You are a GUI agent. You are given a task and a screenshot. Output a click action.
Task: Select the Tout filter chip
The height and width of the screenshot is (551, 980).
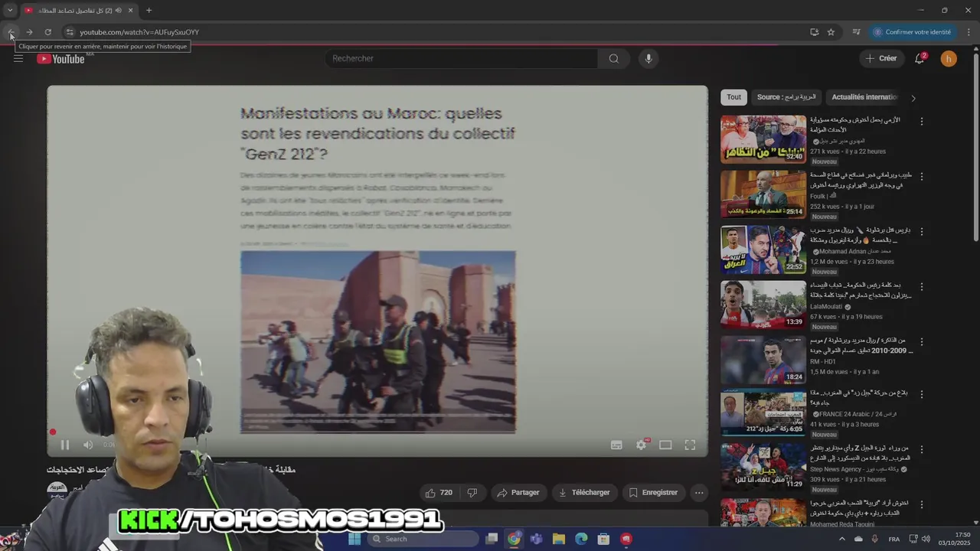[734, 97]
